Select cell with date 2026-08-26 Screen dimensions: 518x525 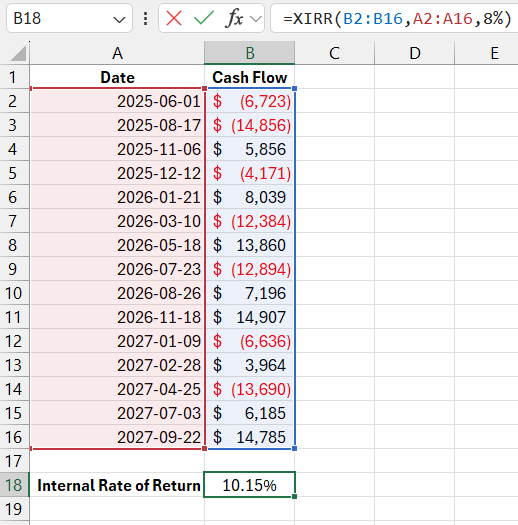117,293
